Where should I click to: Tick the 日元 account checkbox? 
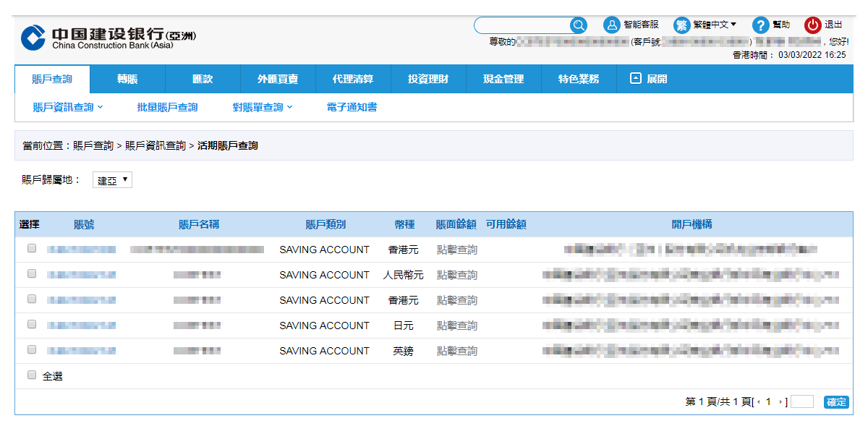pyautogui.click(x=32, y=324)
